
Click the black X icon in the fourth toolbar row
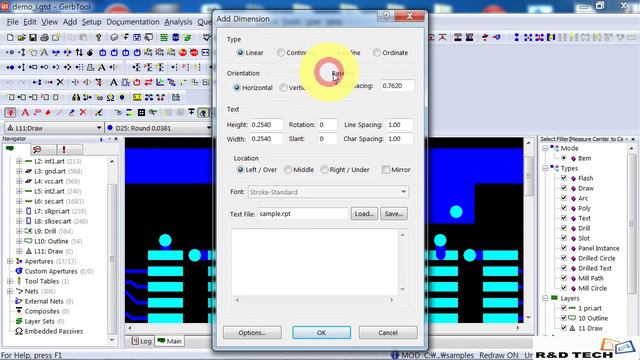[60, 82]
